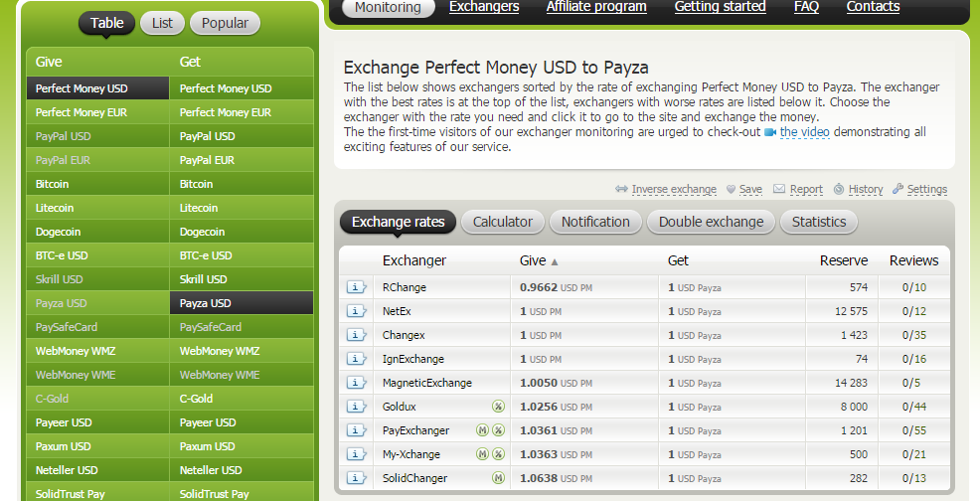Image resolution: width=980 pixels, height=501 pixels.
Task: Click the clock icon next to History
Action: coord(839,189)
